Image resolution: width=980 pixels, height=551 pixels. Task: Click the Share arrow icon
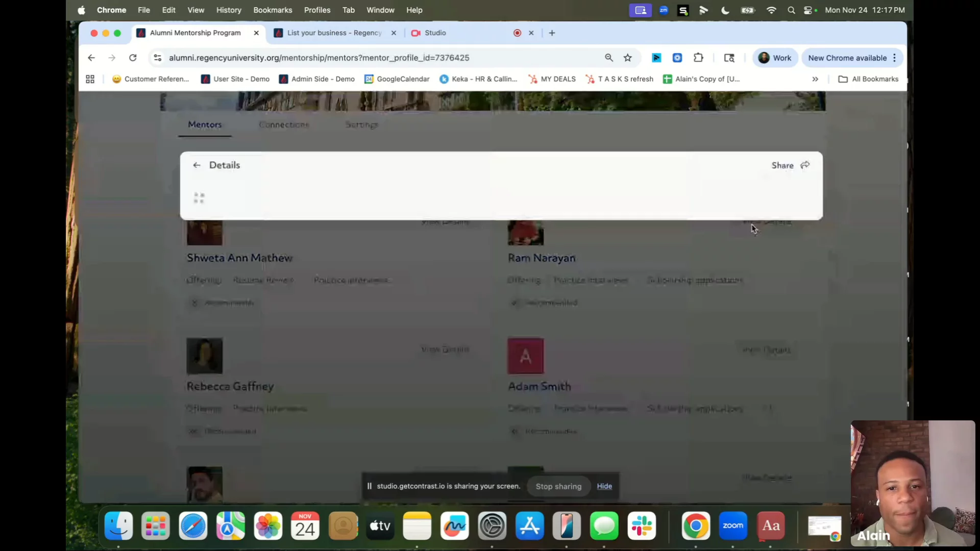pos(805,165)
